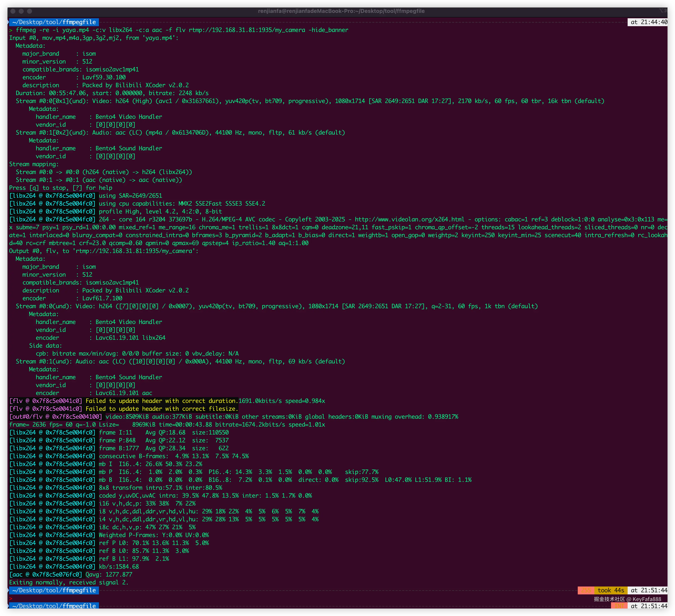Click the 'Failed to update header with correct duration' warning
The width and height of the screenshot is (675, 616).
(x=162, y=401)
